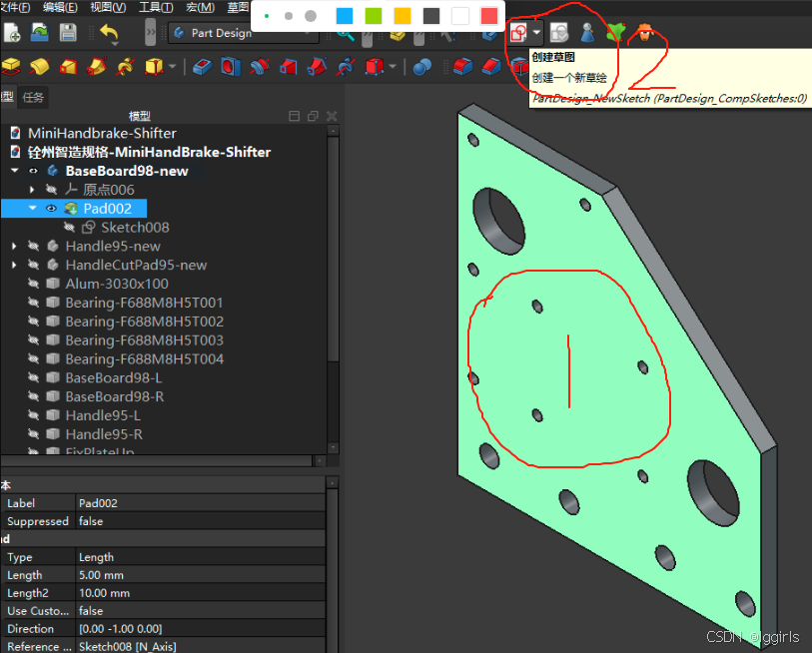Select the Subtractive Helix tool icon
Image resolution: width=812 pixels, height=653 pixels.
(x=346, y=66)
